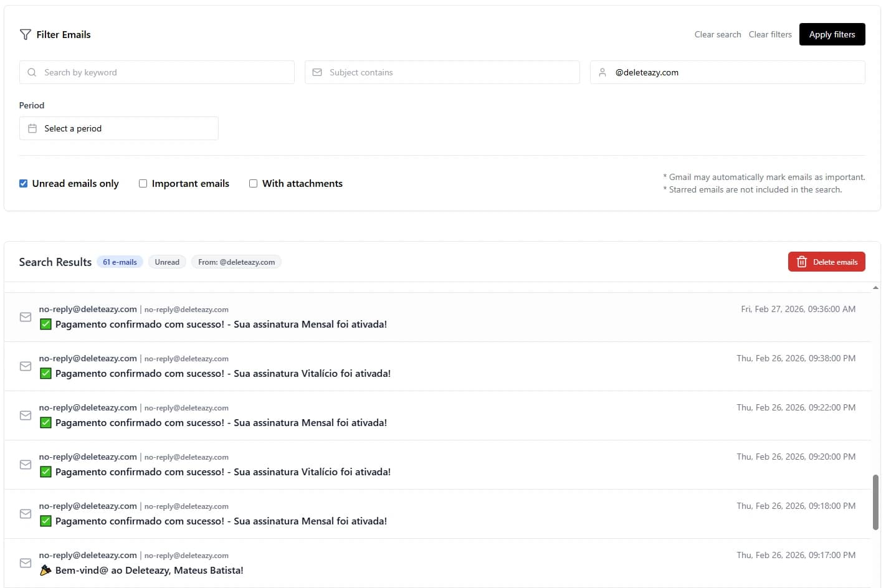Click the person icon in sender field
The width and height of the screenshot is (886, 588).
(x=603, y=72)
